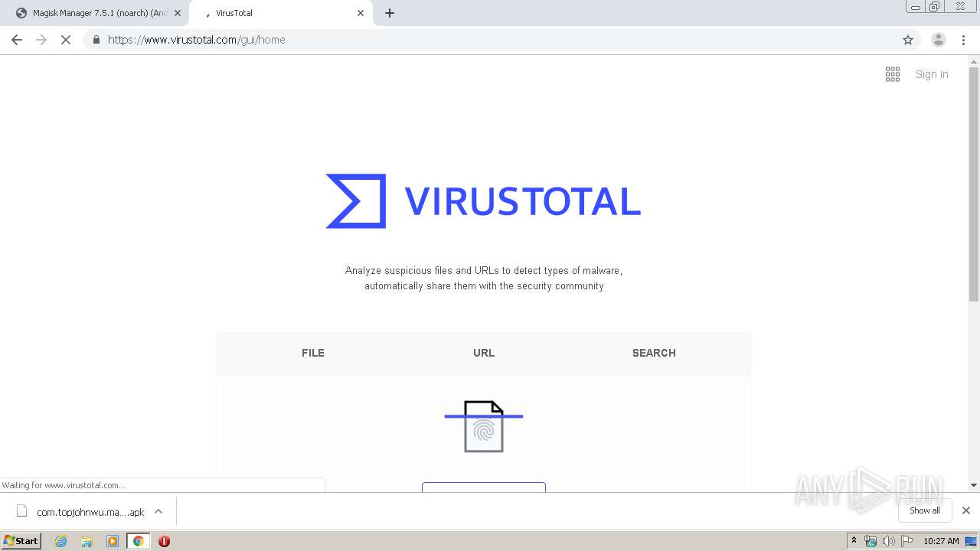Go back to the previous page
This screenshot has height=551, width=980.
pos(17,40)
